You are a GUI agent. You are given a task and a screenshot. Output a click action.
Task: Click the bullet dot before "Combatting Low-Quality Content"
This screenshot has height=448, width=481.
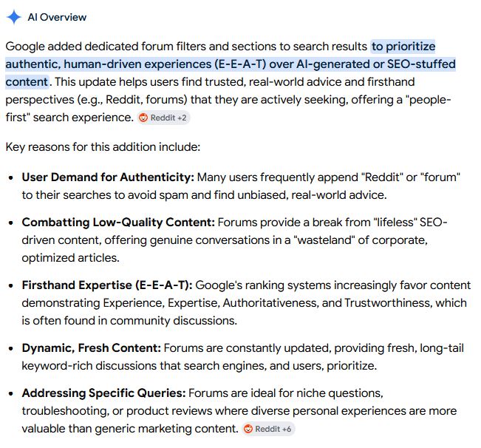(11, 223)
